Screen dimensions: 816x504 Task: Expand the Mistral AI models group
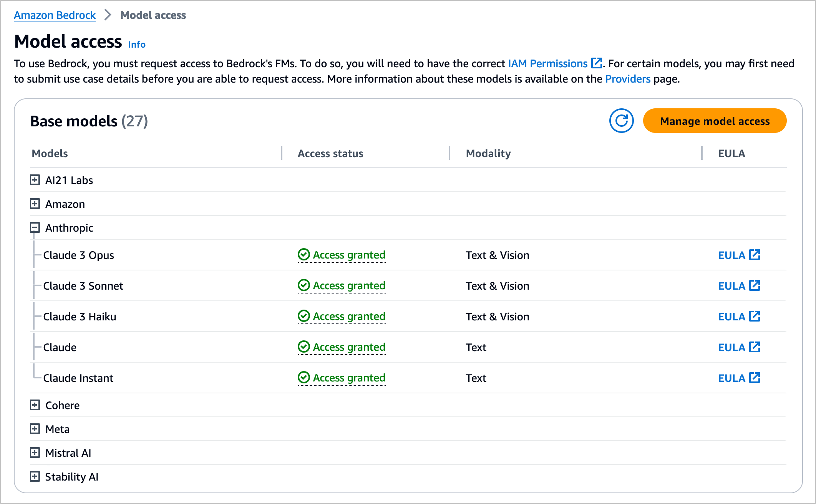click(x=35, y=453)
